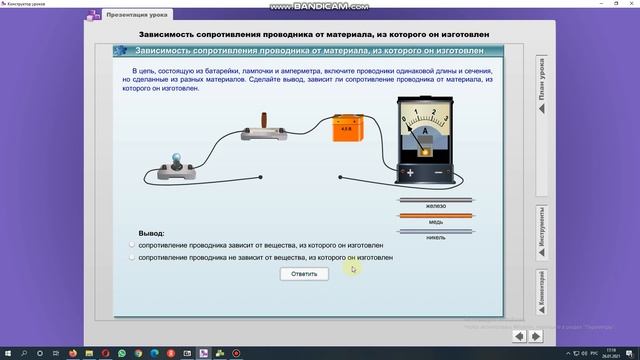Viewport: 640px width, 360px height.
Task: Open the РУС language indicator
Action: pyautogui.click(x=594, y=353)
